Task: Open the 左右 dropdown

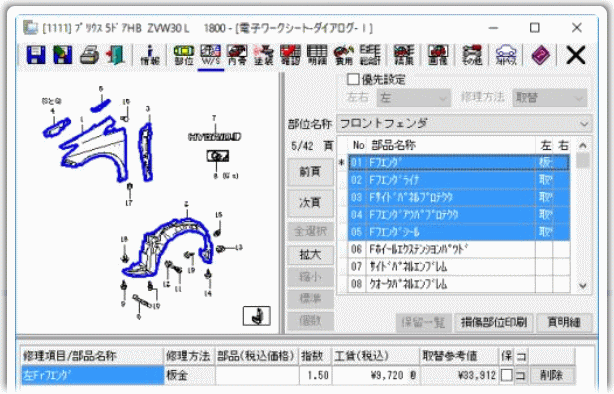Action: (x=413, y=98)
